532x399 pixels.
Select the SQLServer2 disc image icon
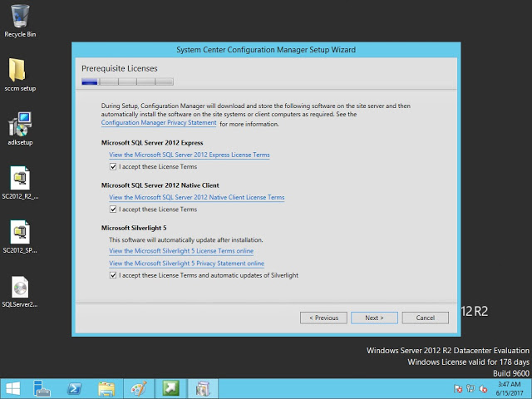[20, 288]
